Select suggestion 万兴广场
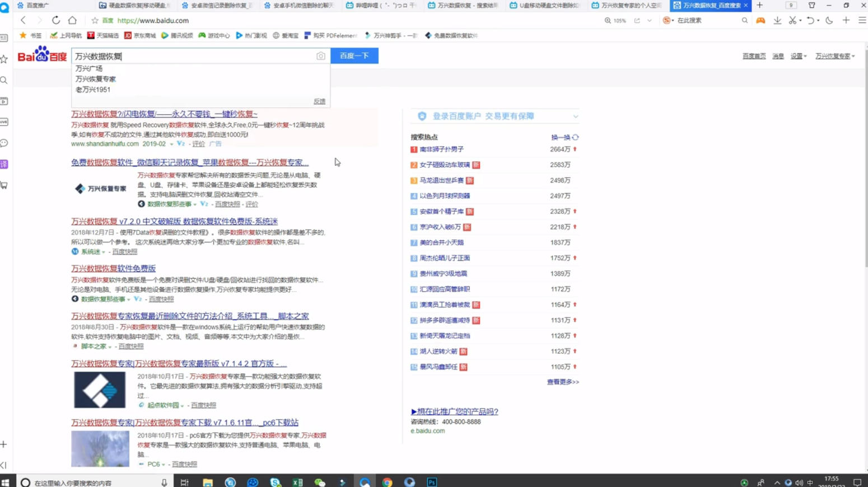 tap(89, 68)
